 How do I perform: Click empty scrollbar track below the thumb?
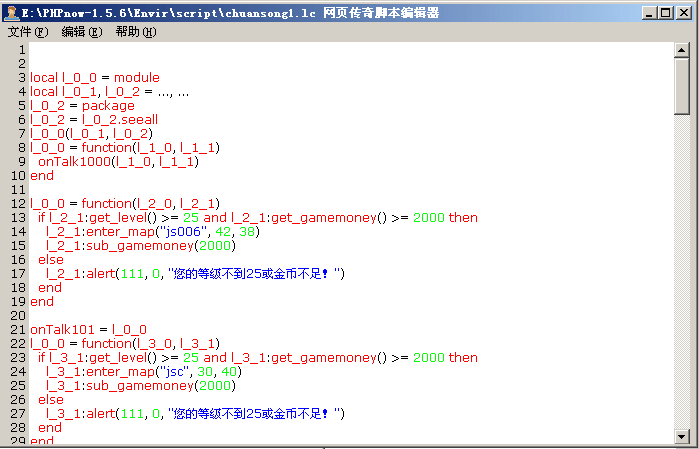pyautogui.click(x=682, y=280)
